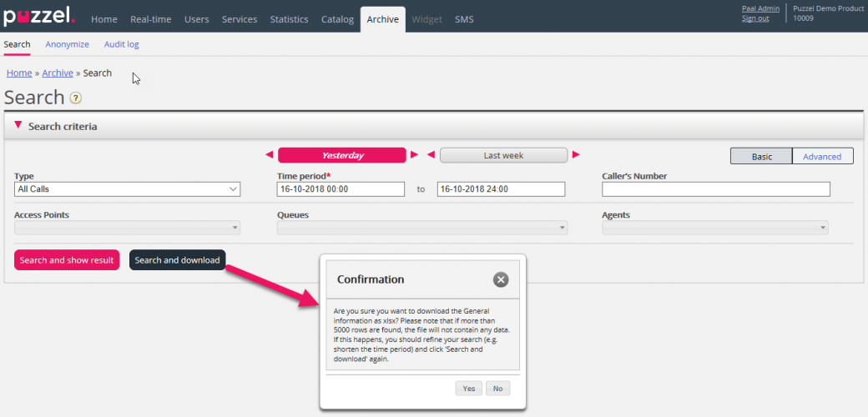This screenshot has width=868, height=417.
Task: Click the left arrow before Last week
Action: (x=431, y=155)
